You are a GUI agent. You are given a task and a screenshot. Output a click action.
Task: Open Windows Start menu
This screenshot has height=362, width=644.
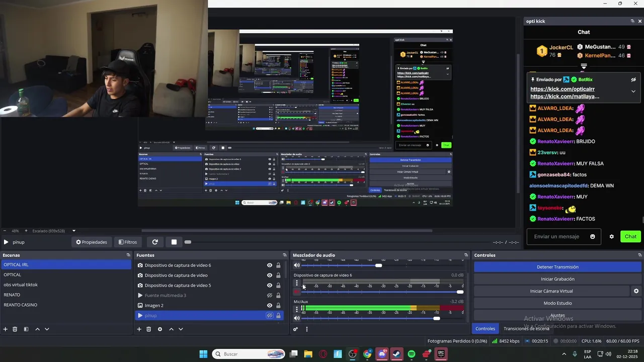point(203,354)
